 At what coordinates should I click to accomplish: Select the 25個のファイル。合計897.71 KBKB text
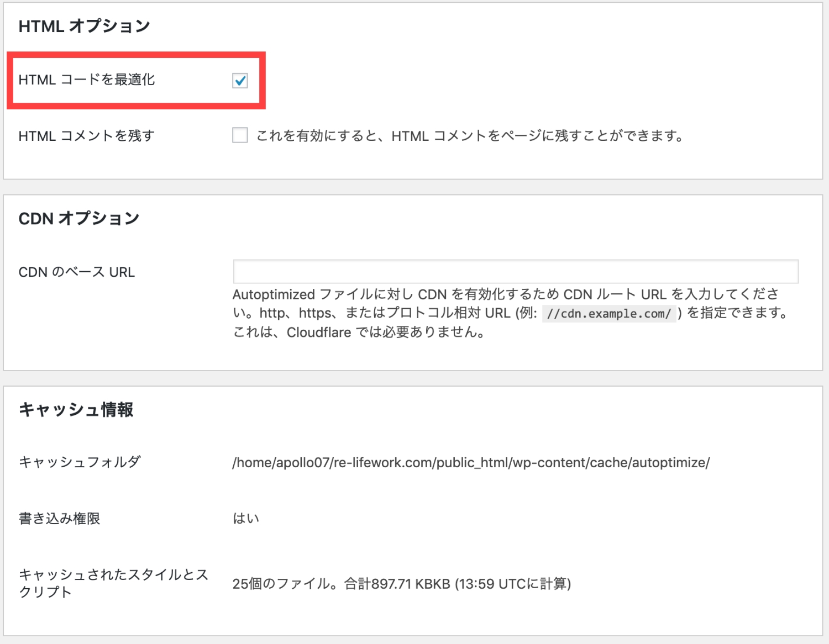click(402, 584)
